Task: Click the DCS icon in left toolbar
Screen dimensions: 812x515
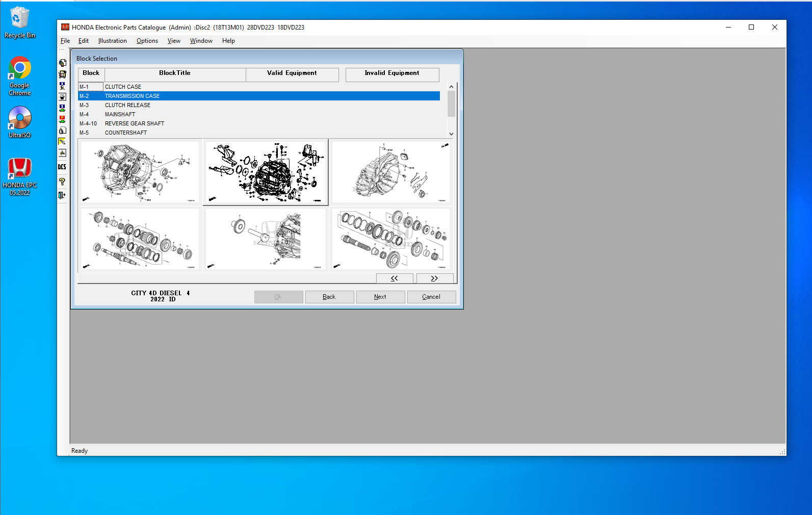Action: pos(62,167)
